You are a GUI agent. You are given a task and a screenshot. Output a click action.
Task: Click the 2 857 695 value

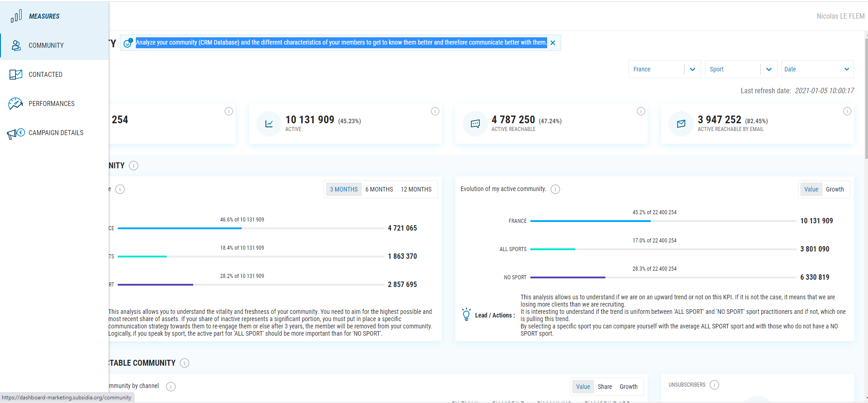(x=402, y=285)
